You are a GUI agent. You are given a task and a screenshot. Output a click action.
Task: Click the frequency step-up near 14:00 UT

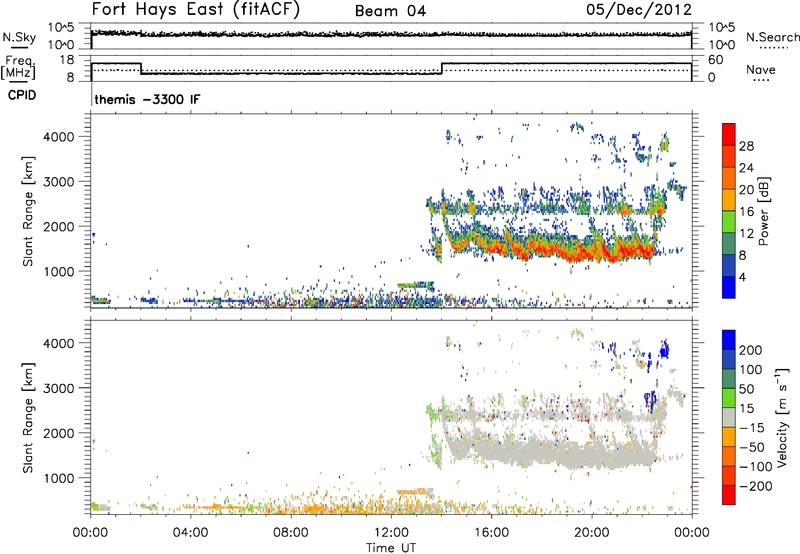click(x=442, y=69)
